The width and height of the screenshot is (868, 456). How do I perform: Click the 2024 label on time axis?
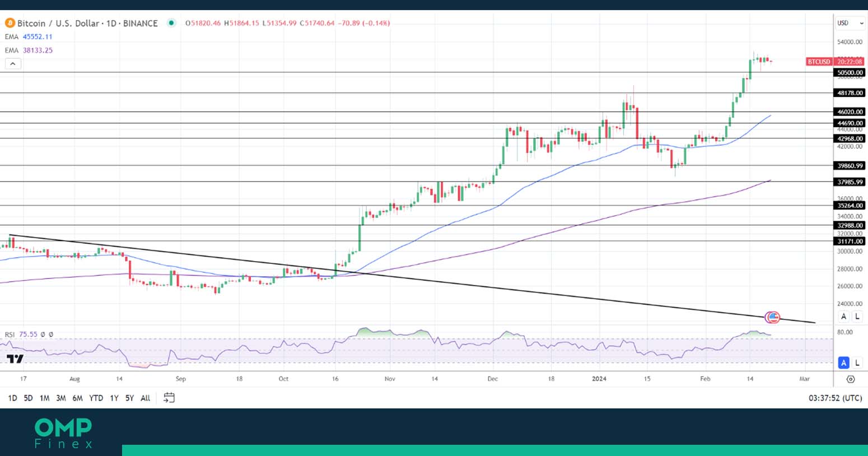(599, 379)
